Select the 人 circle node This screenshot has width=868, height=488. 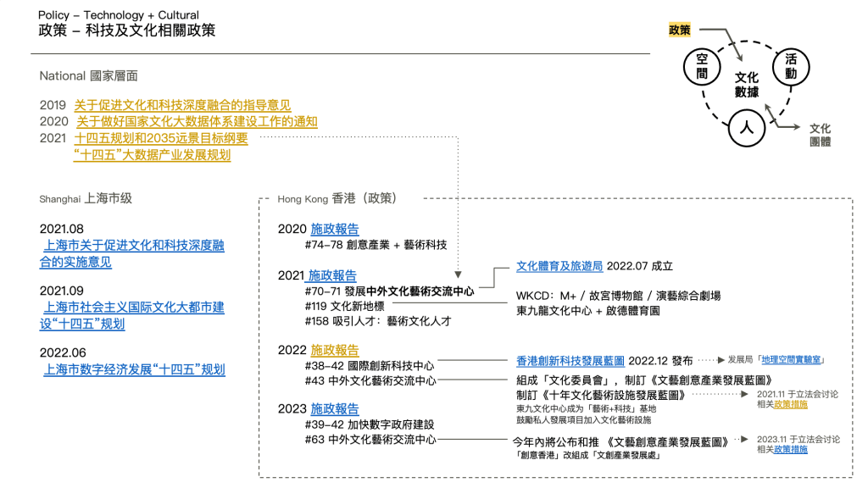pyautogui.click(x=746, y=128)
